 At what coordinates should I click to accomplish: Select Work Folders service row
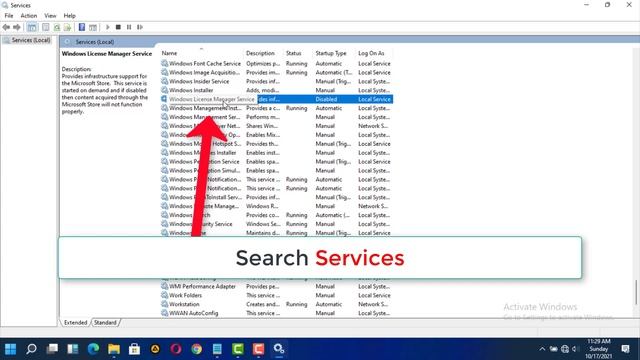click(276, 296)
